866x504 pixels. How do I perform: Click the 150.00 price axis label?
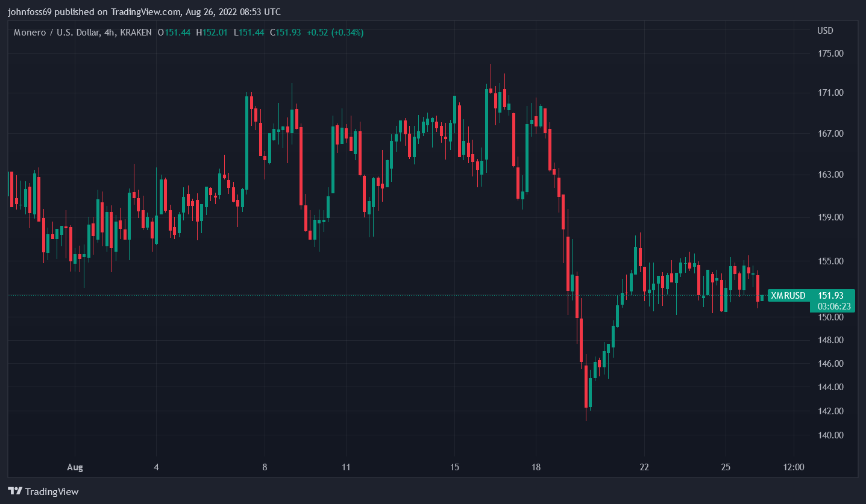(830, 317)
